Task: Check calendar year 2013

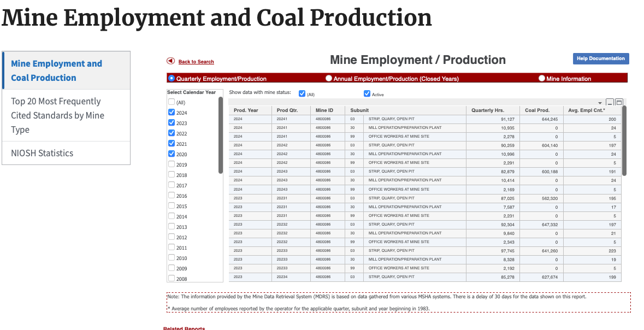Action: click(172, 226)
